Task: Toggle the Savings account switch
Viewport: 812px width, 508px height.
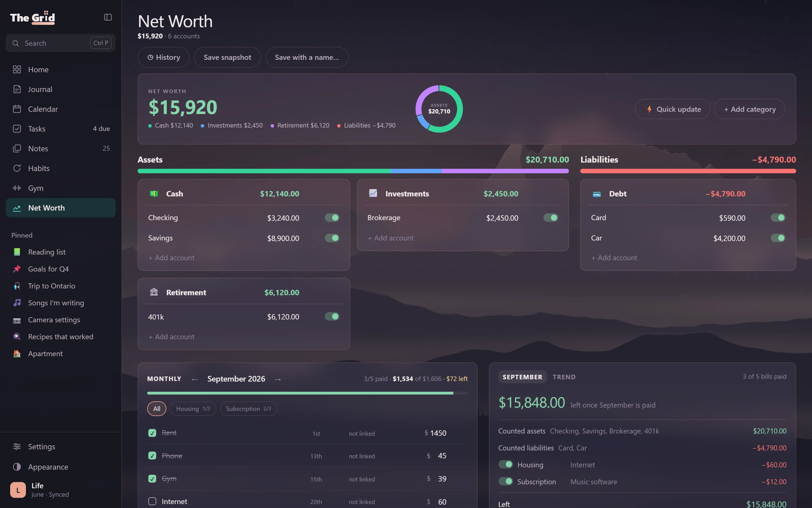Action: click(332, 238)
